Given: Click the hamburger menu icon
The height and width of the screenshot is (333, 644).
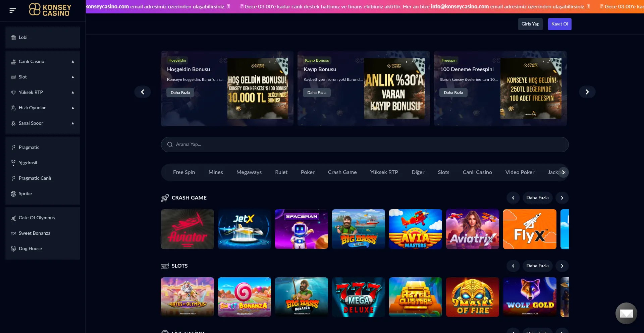Looking at the screenshot, I should click(12, 11).
